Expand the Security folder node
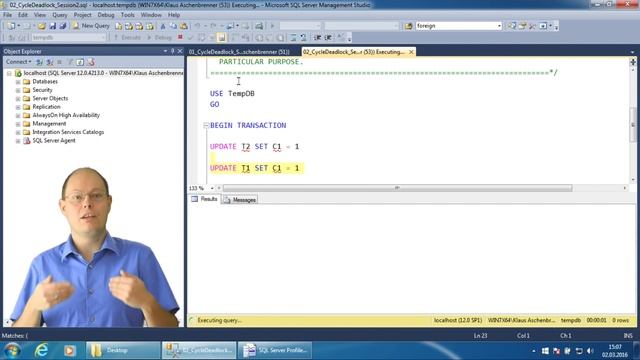Image resolution: width=640 pixels, height=360 pixels. point(18,90)
